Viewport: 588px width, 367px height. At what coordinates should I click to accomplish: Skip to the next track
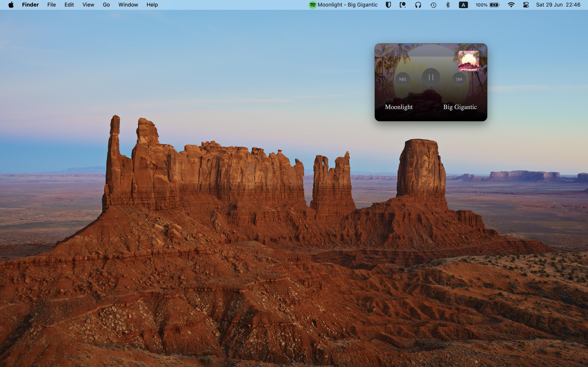[x=459, y=79]
